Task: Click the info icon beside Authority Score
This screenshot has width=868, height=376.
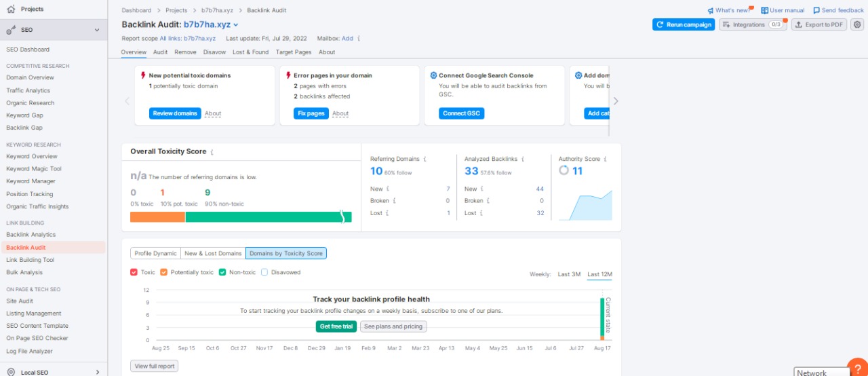Action: point(605,159)
